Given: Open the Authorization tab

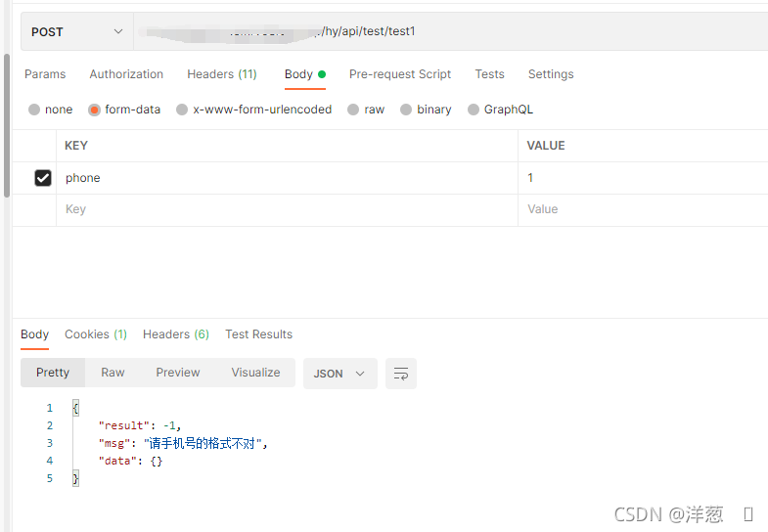Looking at the screenshot, I should (126, 74).
